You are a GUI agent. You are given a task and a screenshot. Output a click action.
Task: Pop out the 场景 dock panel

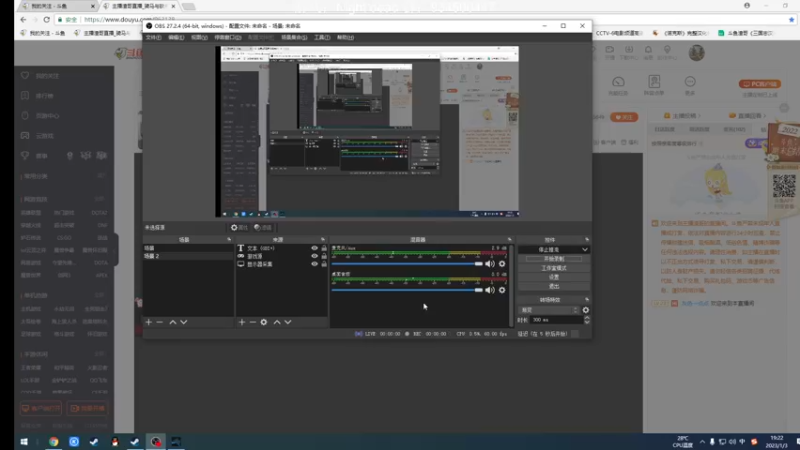[229, 239]
